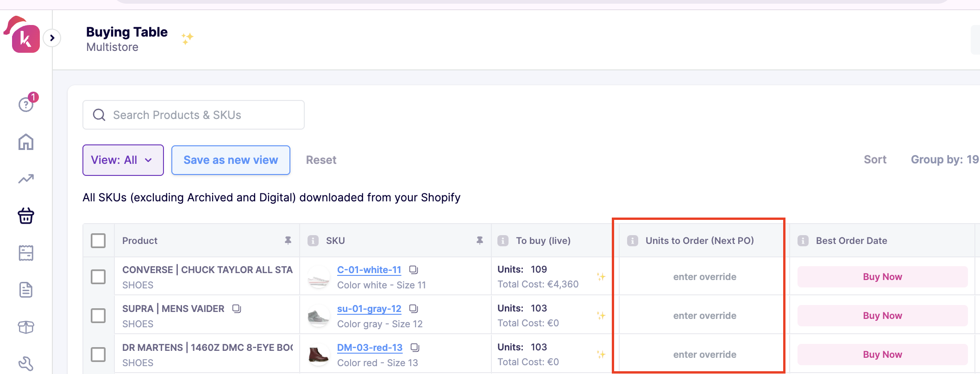Check the Supra Mens Vaider row checkbox
This screenshot has height=374, width=980.
pos(98,316)
